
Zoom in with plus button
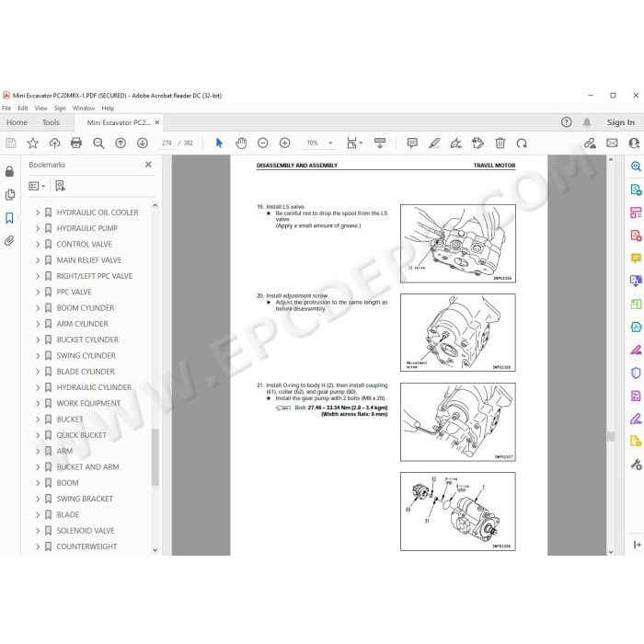[x=284, y=143]
